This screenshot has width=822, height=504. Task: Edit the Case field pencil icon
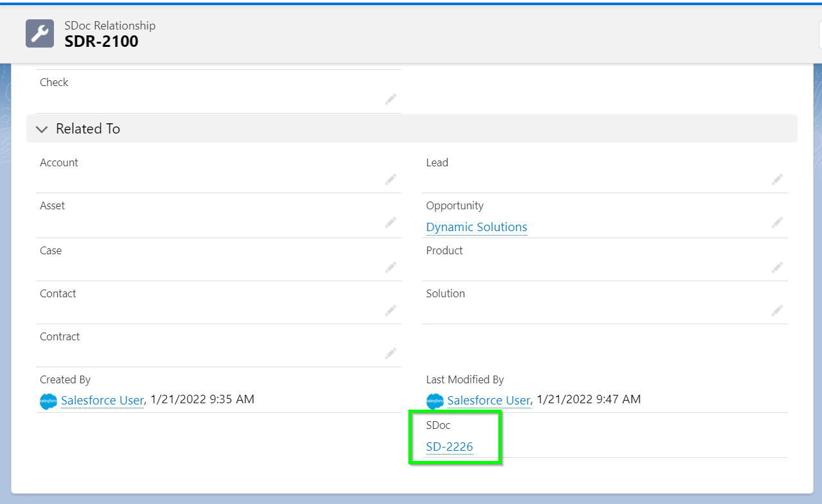390,267
